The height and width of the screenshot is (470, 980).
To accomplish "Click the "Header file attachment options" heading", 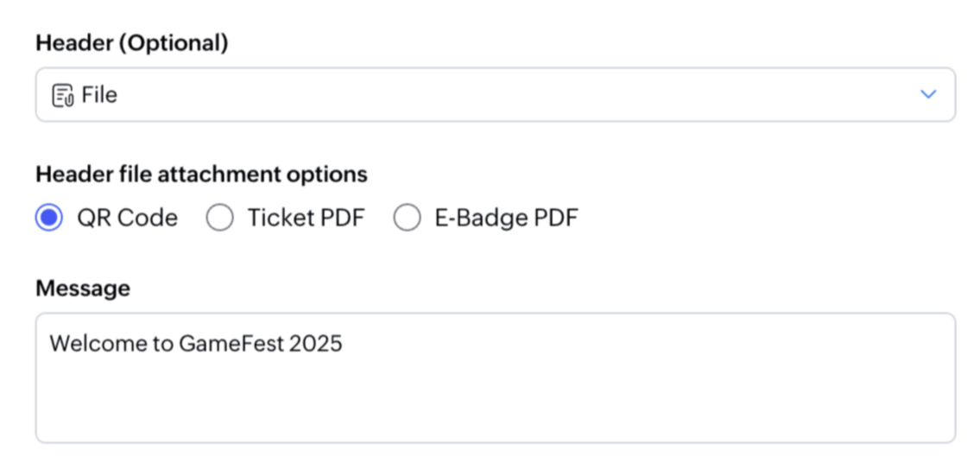I will click(x=201, y=175).
